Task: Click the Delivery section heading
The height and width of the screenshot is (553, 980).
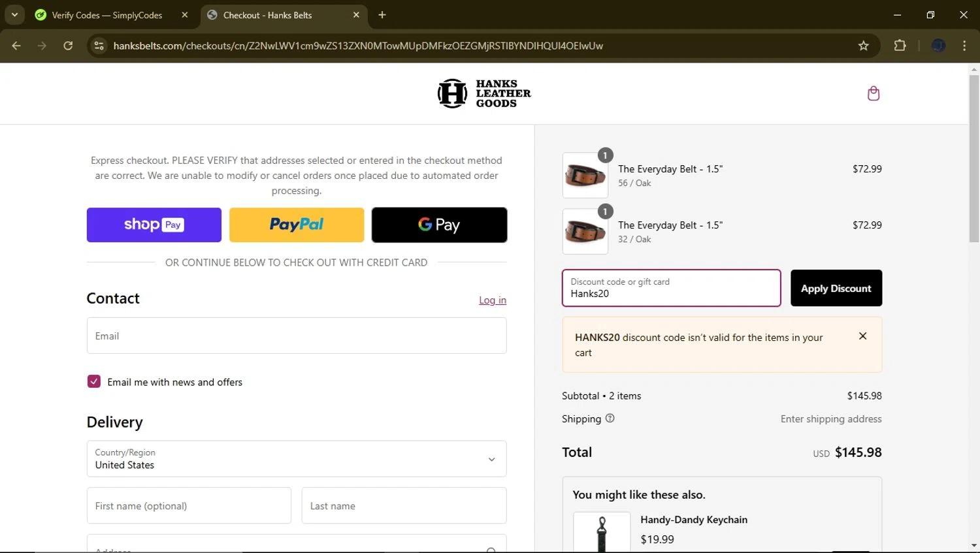Action: [x=115, y=422]
